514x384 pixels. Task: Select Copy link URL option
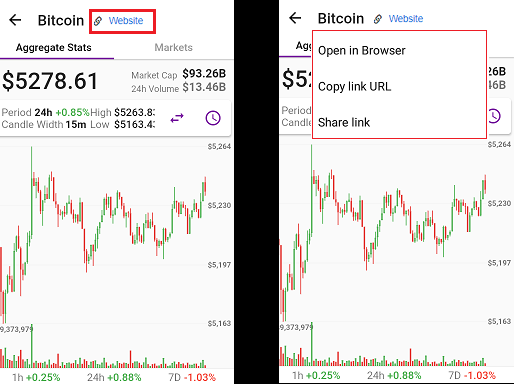click(x=355, y=87)
